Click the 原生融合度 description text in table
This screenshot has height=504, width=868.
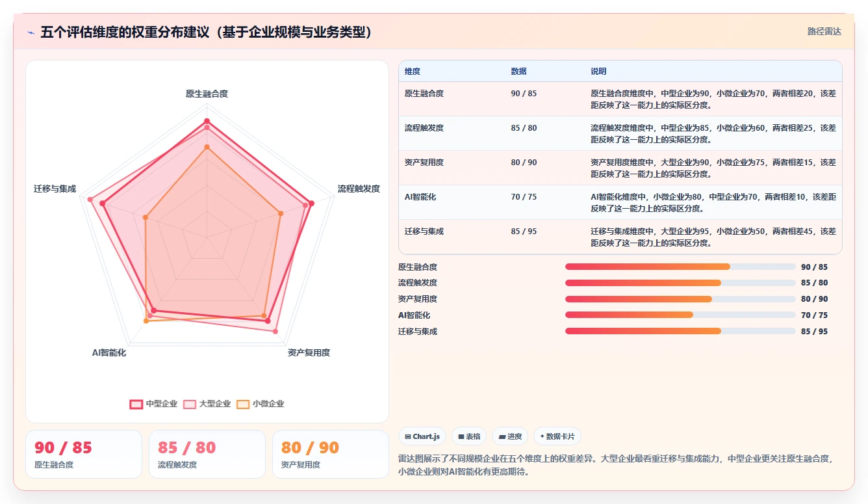(713, 99)
